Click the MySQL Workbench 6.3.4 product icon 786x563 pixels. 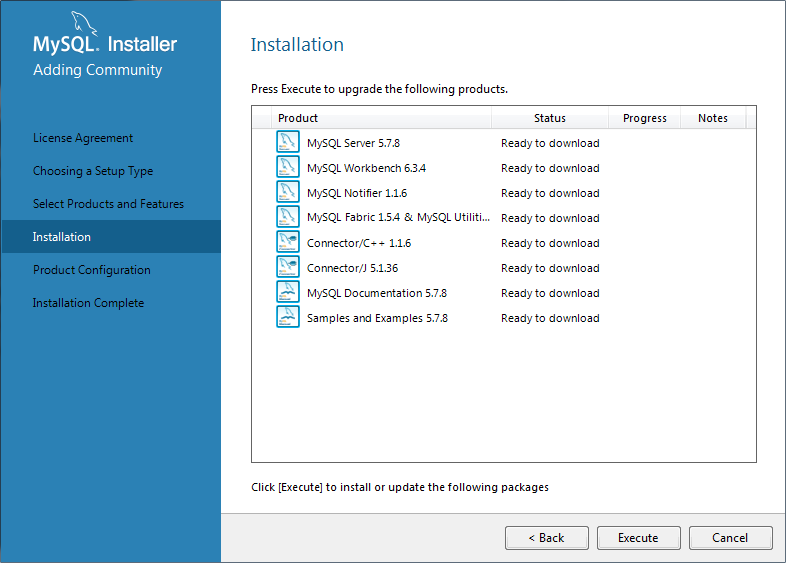pos(288,167)
